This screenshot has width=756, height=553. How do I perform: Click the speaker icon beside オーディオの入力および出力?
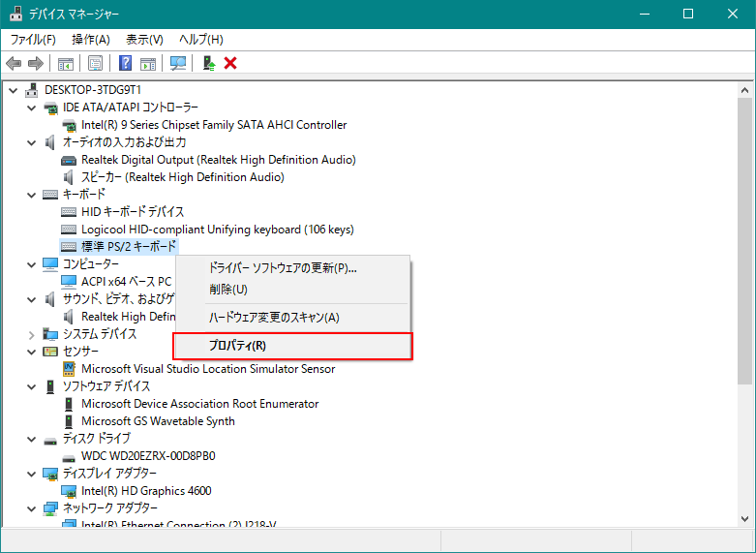pos(50,142)
